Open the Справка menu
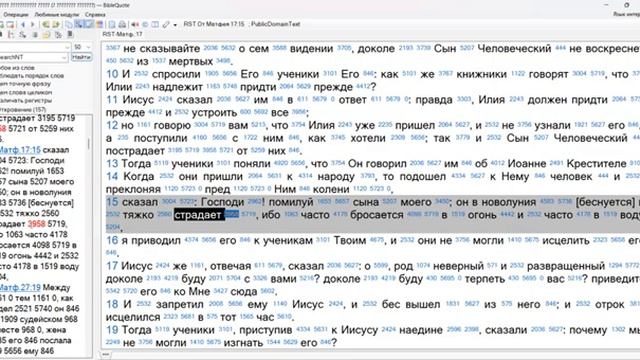The height and width of the screenshot is (360, 640). tap(95, 15)
